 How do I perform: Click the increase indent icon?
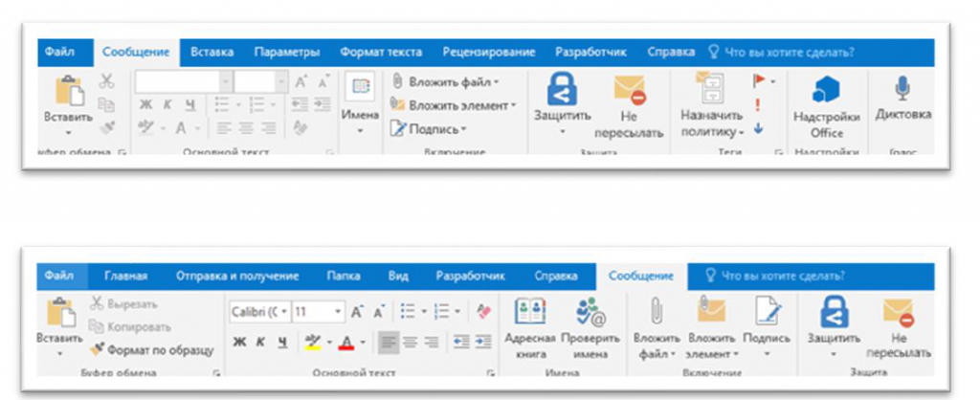[483, 342]
